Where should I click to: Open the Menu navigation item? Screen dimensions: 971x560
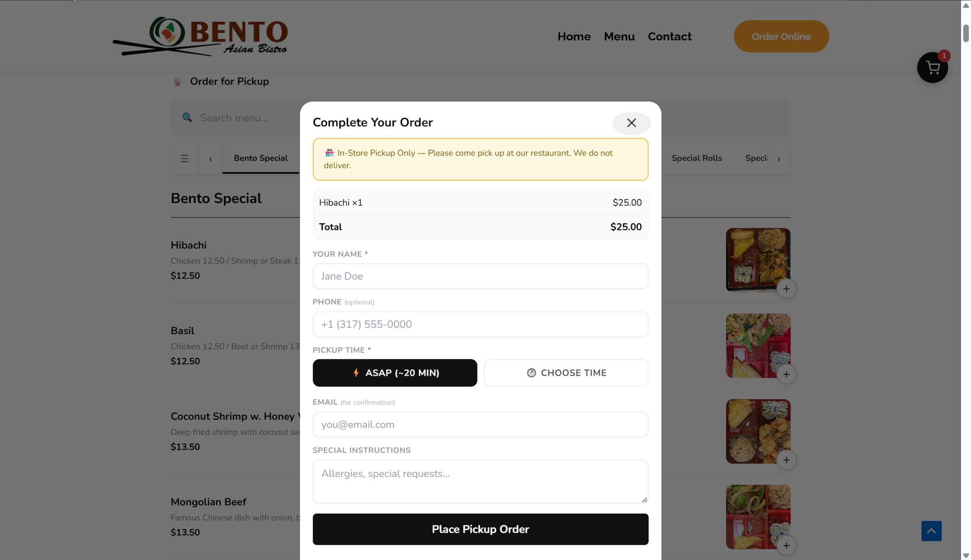point(619,36)
